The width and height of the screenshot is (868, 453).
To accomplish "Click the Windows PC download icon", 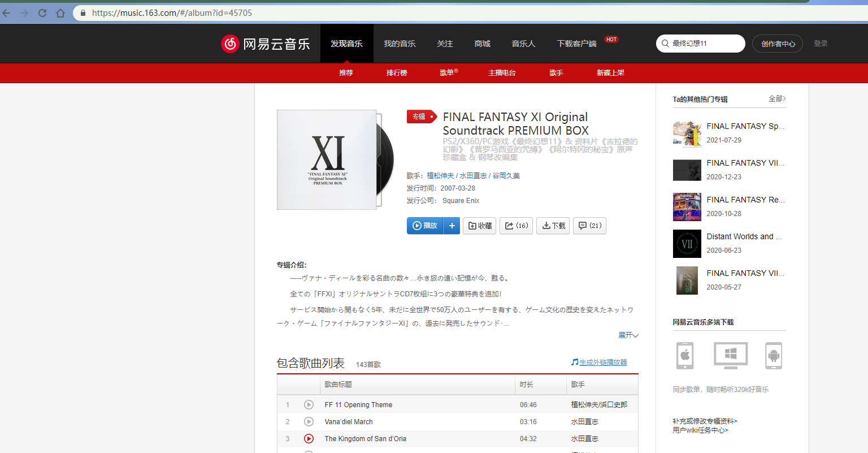I will 730,356.
